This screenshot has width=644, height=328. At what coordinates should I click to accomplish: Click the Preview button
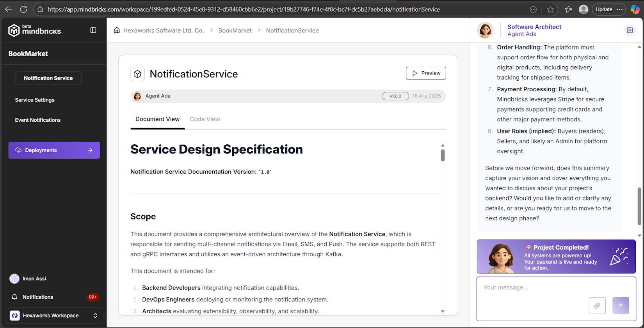426,73
